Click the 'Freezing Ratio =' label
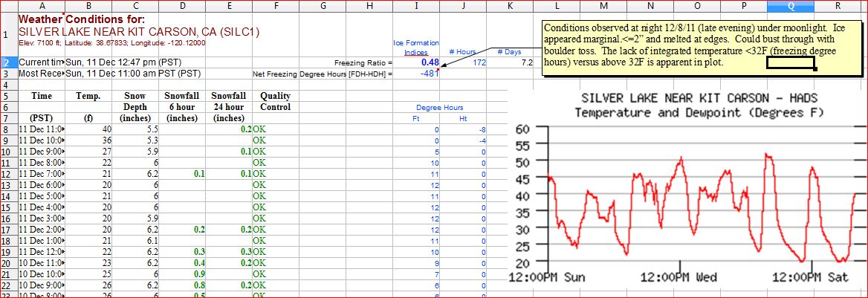This screenshot has height=298, width=868. [x=363, y=62]
